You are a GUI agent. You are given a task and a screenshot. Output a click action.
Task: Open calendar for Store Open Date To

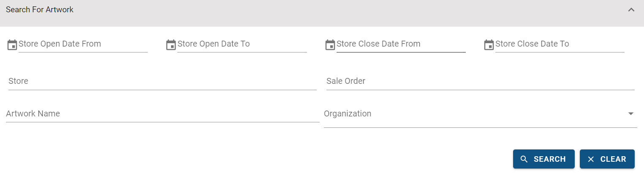(171, 45)
